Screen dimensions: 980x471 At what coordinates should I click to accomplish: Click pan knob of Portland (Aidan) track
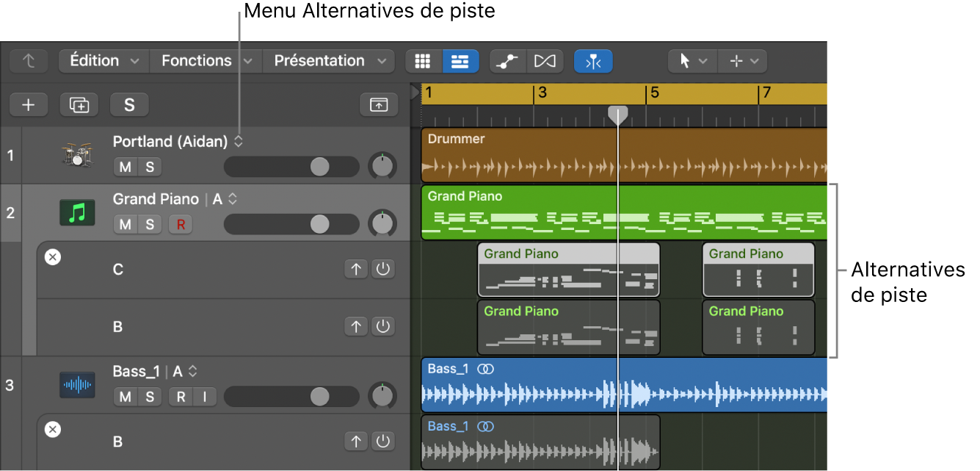382,167
